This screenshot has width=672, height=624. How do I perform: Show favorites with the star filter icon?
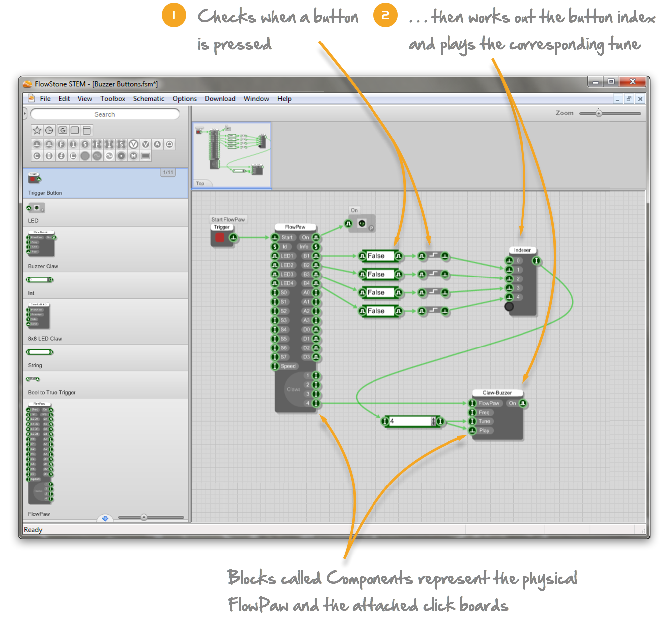point(37,130)
